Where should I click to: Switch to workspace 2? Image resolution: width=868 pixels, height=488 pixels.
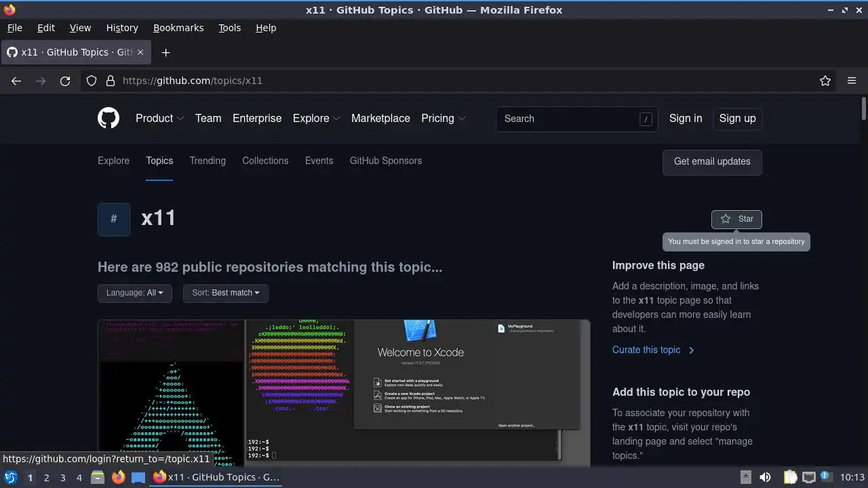point(46,477)
